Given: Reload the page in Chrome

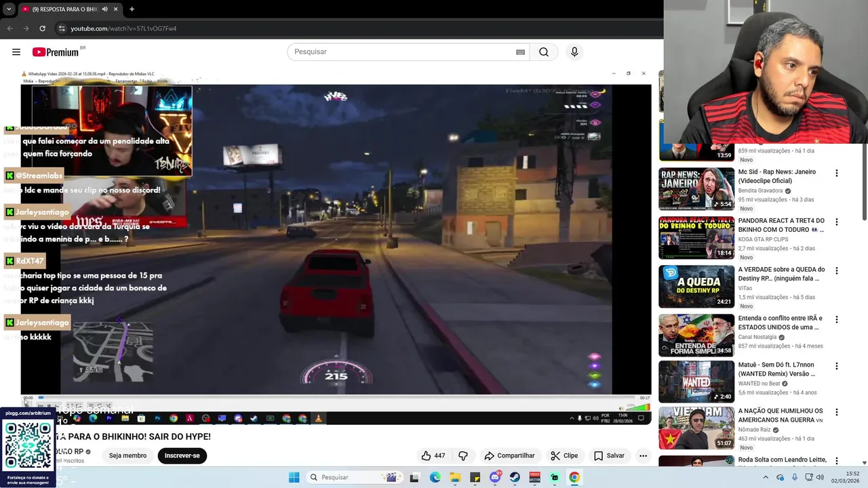Looking at the screenshot, I should click(x=42, y=28).
